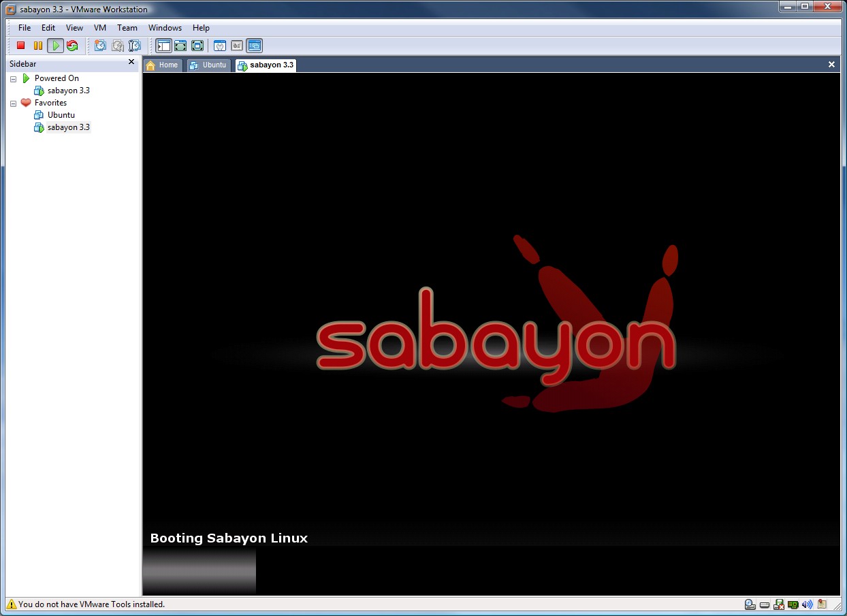The image size is (847, 616).
Task: Select sabayon 3.3 under Powered On
Action: point(68,91)
